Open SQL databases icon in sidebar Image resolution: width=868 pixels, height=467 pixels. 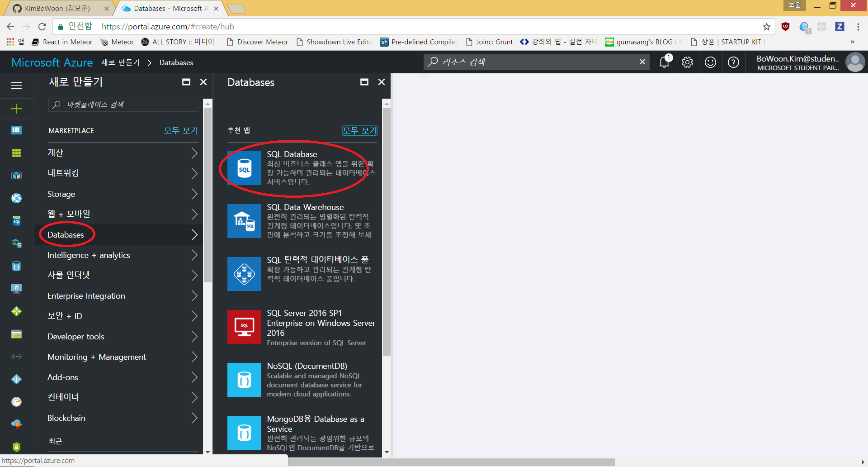point(16,221)
